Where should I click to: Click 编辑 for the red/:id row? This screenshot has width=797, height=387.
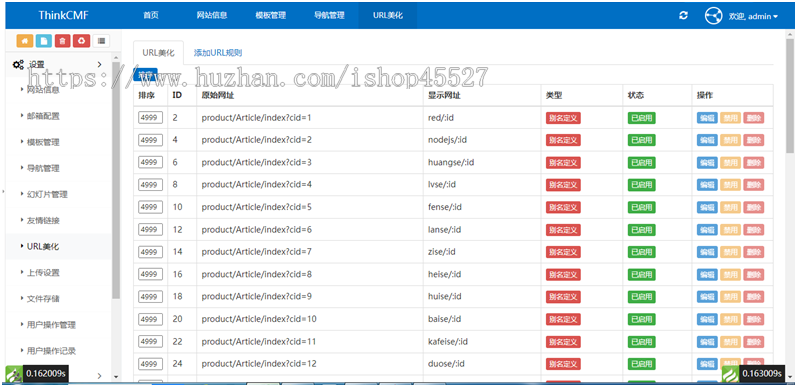[x=707, y=118]
